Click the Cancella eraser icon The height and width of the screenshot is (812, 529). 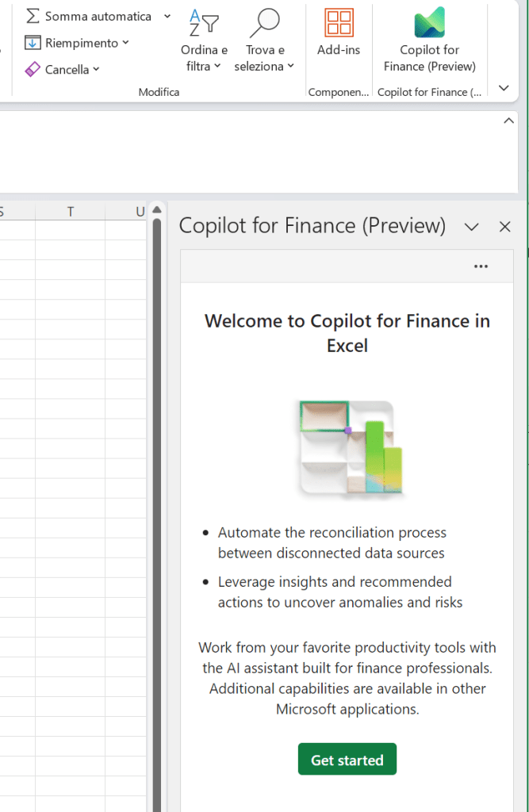point(33,70)
